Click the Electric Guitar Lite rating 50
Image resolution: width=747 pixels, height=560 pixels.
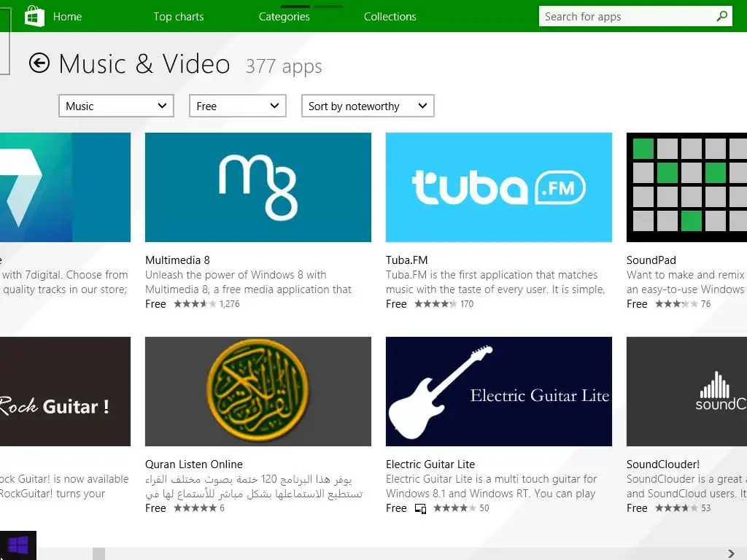pos(461,508)
